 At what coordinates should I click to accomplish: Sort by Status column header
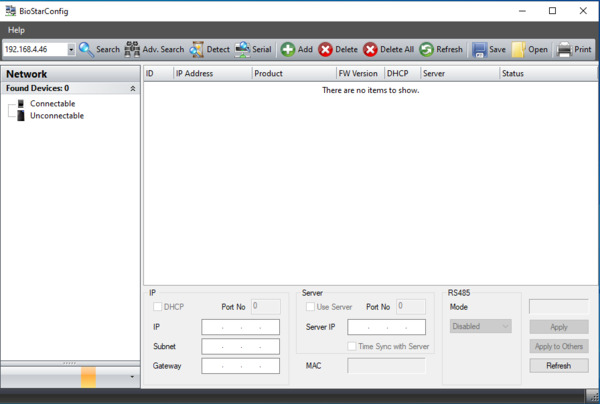548,73
